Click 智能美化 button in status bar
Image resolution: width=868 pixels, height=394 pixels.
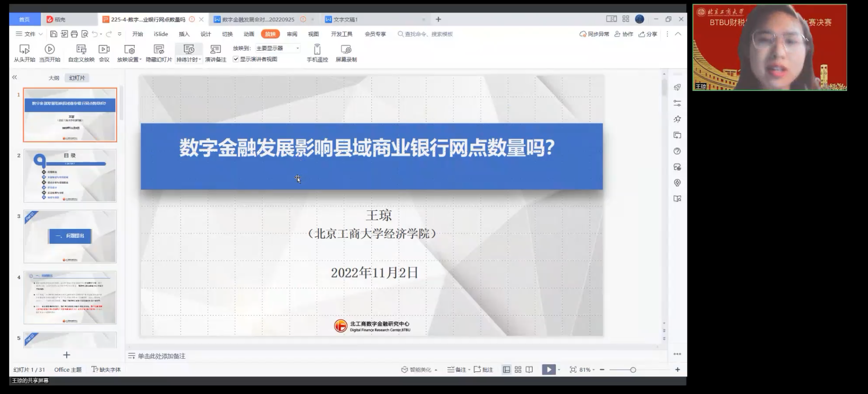(419, 369)
